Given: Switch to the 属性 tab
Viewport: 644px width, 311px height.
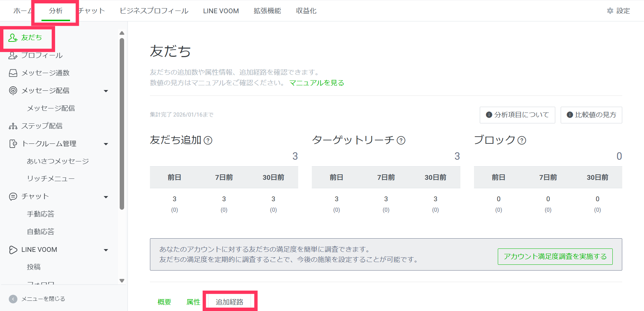Looking at the screenshot, I should (x=193, y=302).
